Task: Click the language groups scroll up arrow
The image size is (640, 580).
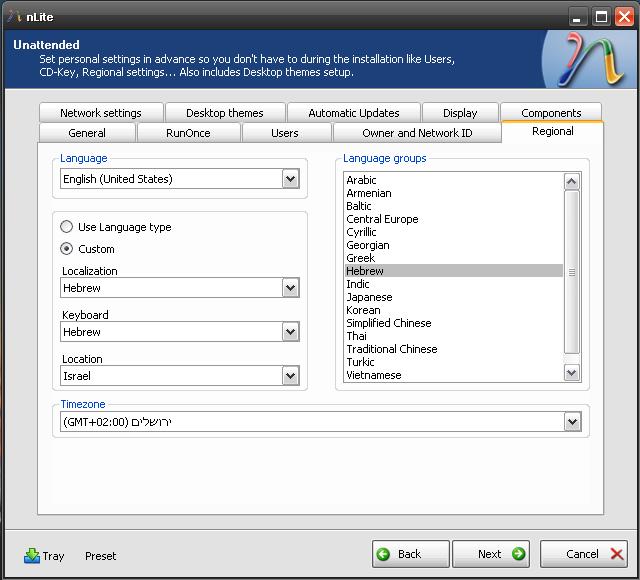Action: (571, 181)
